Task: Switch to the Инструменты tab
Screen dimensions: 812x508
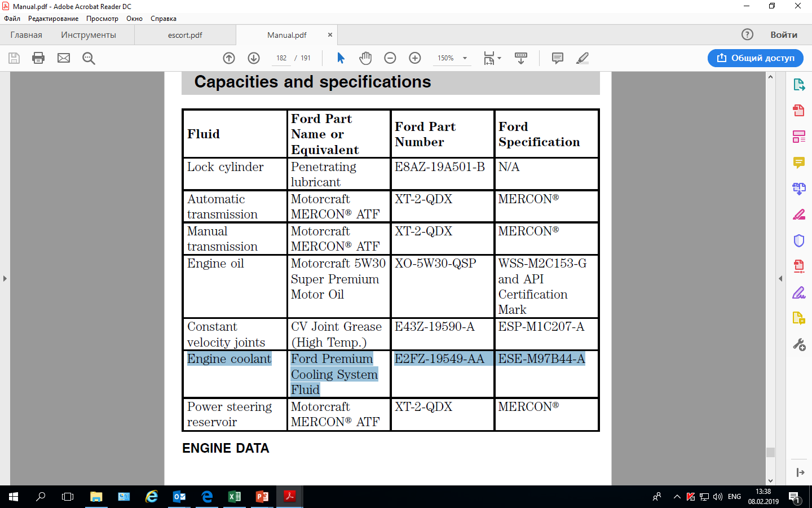Action: pyautogui.click(x=89, y=35)
